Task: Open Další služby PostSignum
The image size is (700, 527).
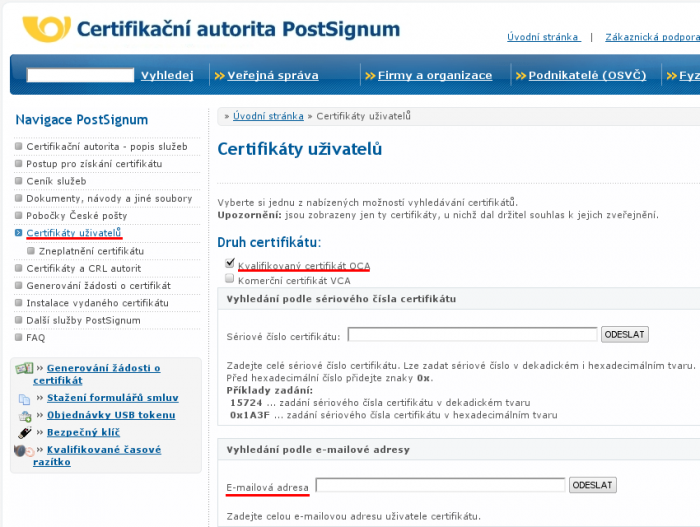Action: point(83,321)
